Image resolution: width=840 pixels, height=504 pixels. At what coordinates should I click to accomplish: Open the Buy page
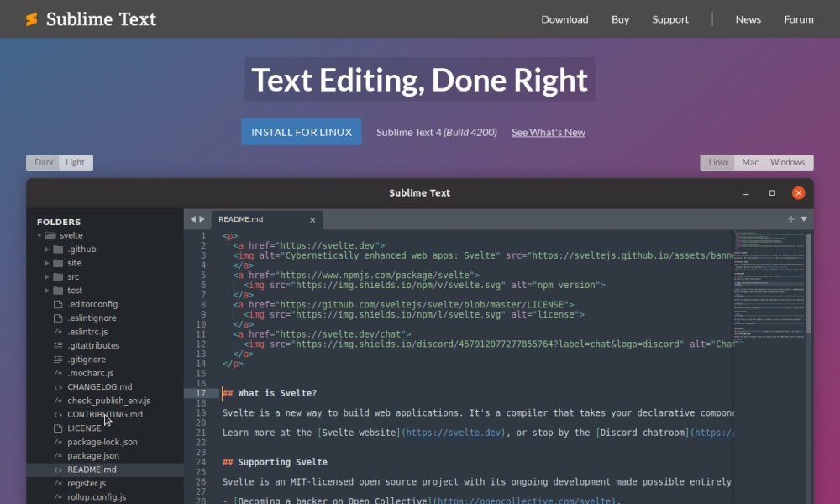(x=621, y=19)
